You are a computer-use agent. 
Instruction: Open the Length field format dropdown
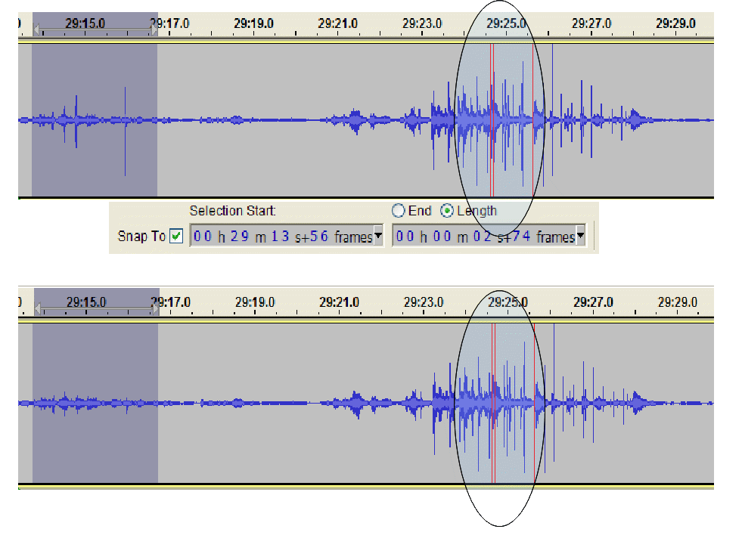(580, 236)
